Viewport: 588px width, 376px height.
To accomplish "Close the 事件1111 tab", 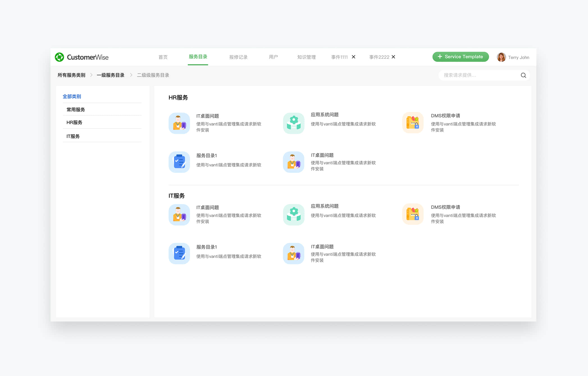I will 354,57.
